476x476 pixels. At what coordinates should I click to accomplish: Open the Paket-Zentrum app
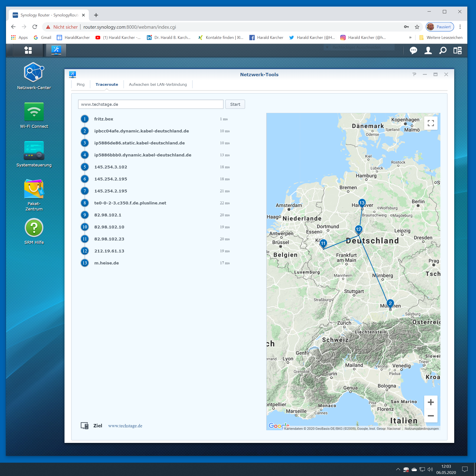pos(34,189)
